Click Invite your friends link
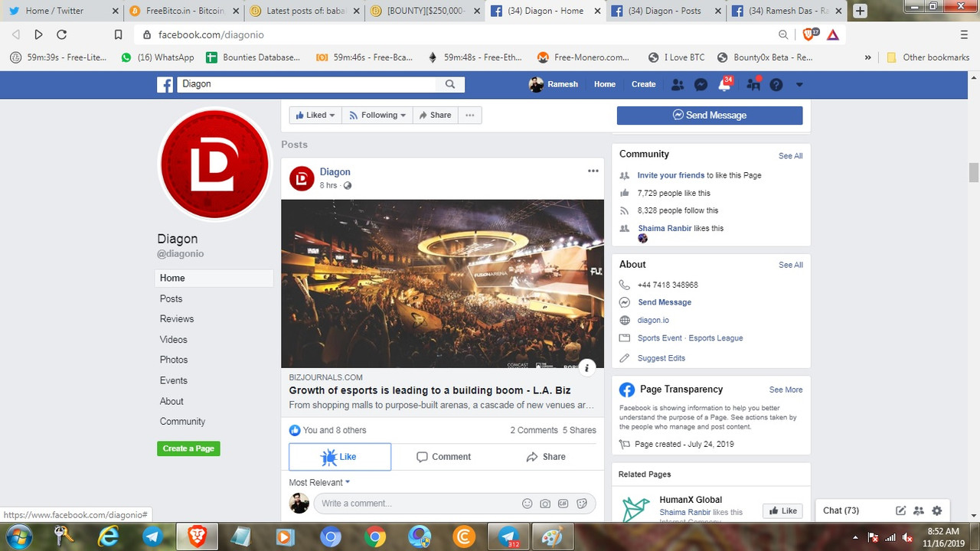The height and width of the screenshot is (551, 980). (x=671, y=175)
